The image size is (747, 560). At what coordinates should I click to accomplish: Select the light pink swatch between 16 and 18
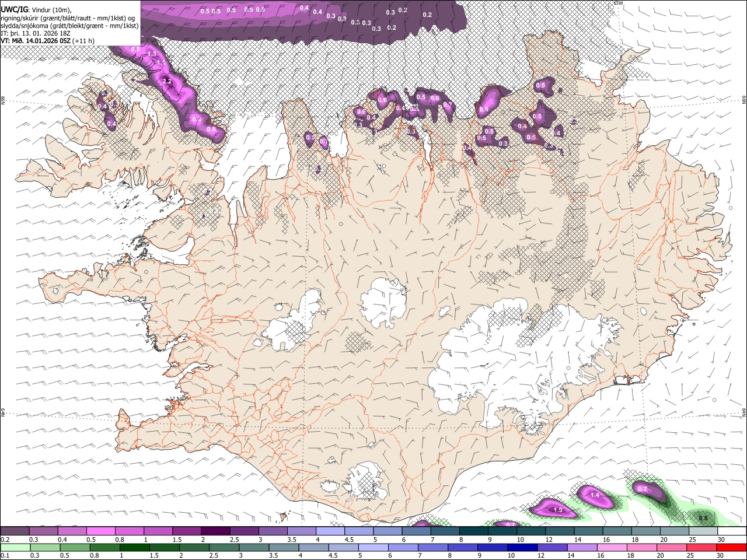click(612, 548)
